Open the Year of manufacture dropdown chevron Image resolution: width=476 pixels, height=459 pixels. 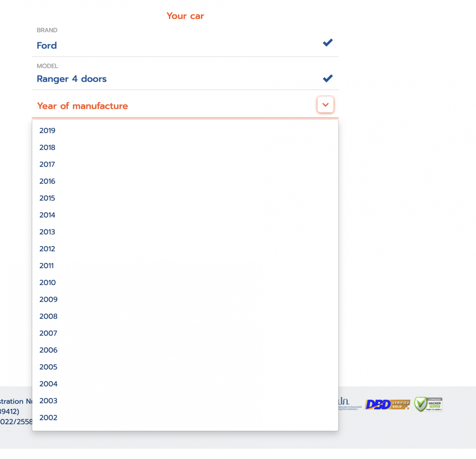point(325,105)
